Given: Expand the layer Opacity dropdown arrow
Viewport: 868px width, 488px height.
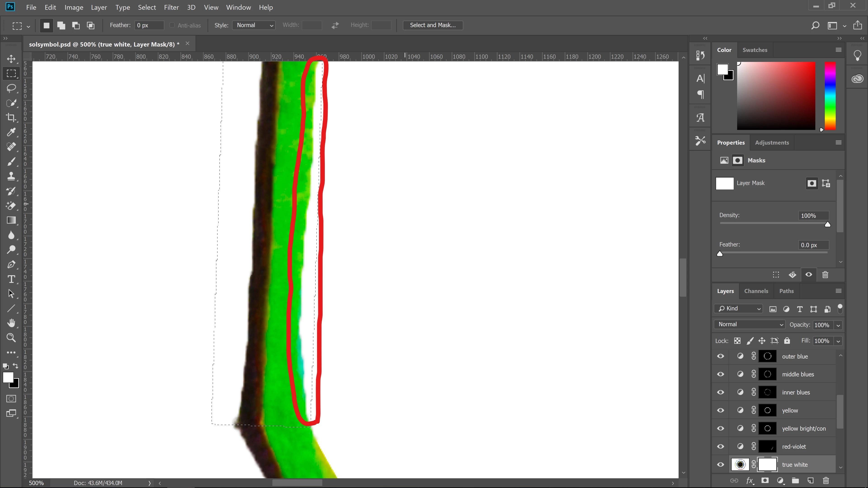Looking at the screenshot, I should (838, 325).
